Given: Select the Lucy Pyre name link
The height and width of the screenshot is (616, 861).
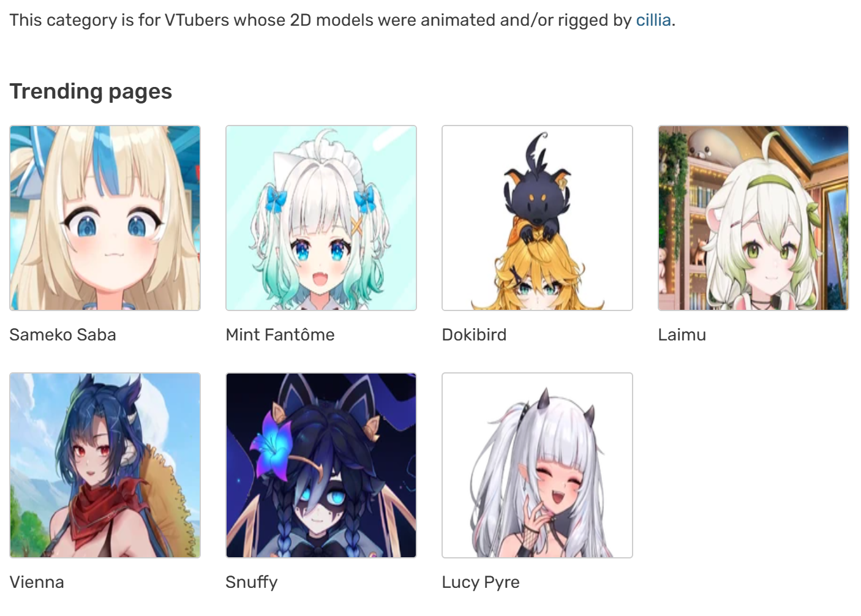Looking at the screenshot, I should [x=481, y=582].
